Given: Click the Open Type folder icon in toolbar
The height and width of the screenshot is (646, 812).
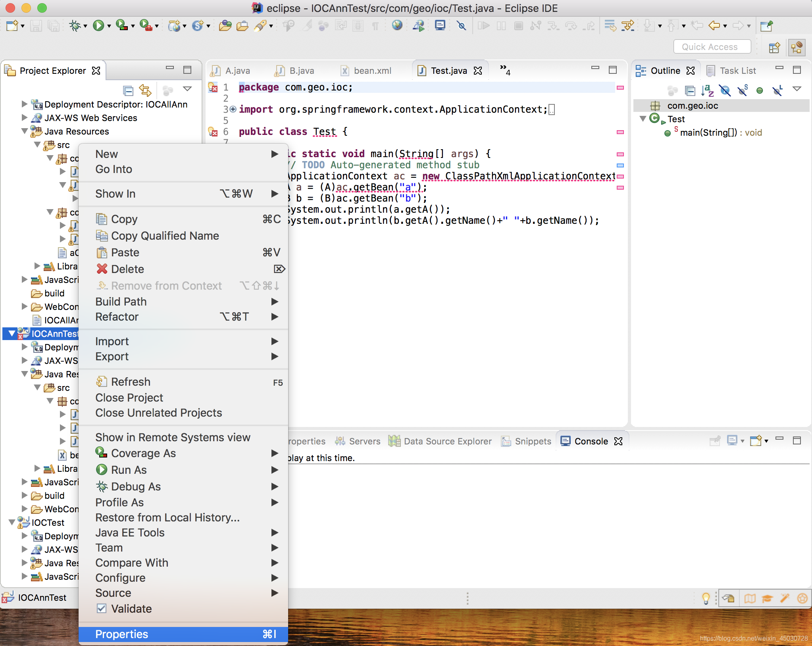Looking at the screenshot, I should (x=225, y=26).
